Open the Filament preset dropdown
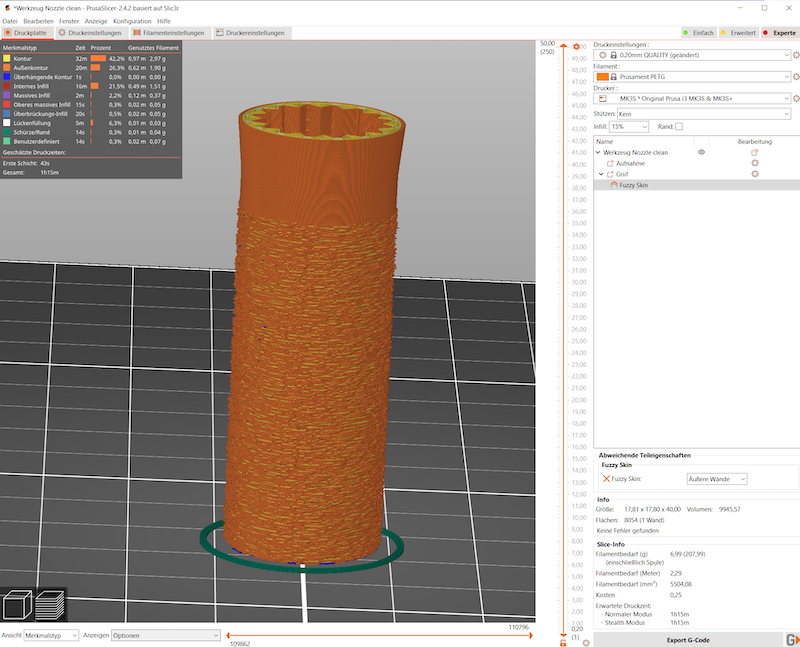This screenshot has width=800, height=647. pos(692,77)
